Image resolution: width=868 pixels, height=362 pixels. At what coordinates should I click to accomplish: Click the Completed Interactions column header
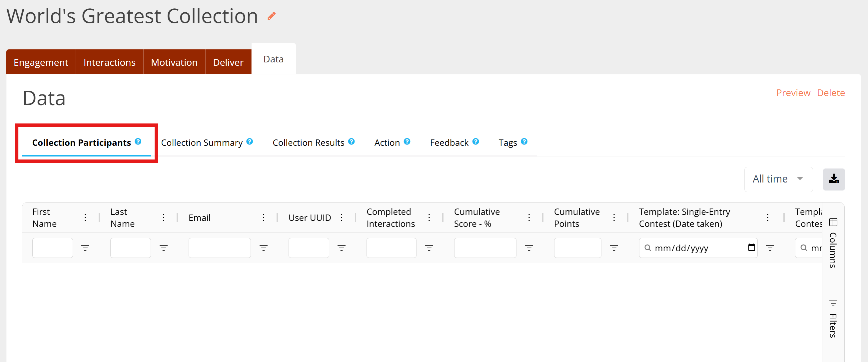391,218
